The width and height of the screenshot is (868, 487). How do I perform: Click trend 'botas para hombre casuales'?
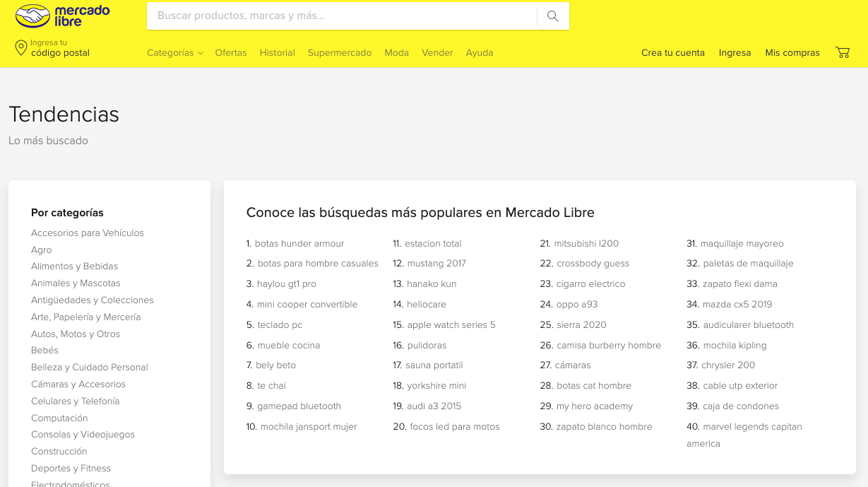318,264
